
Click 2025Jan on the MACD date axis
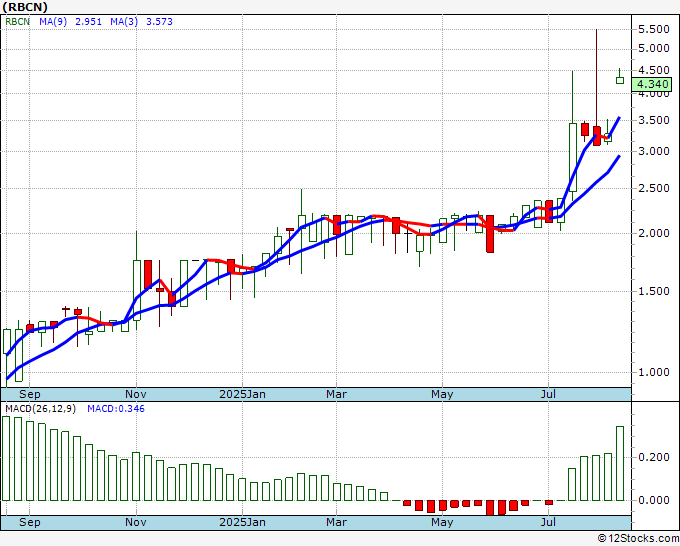point(242,522)
